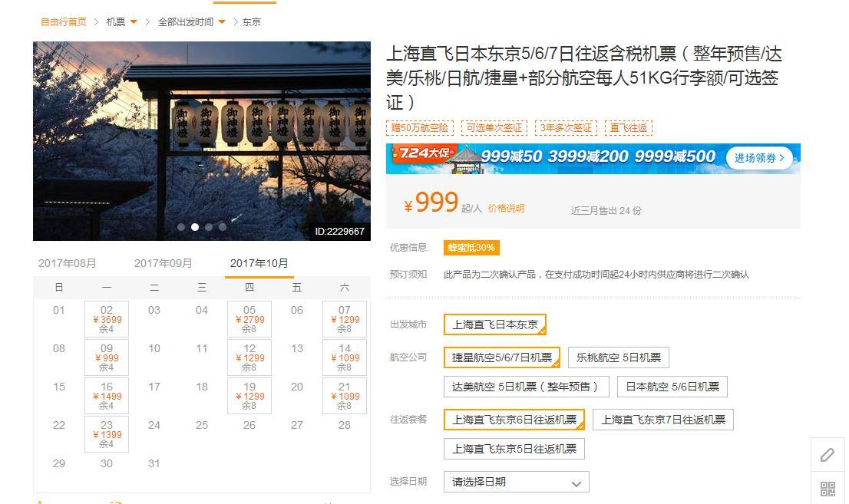This screenshot has height=504, width=849.
Task: Choose 日本航空 5/6日机票 option
Action: tap(672, 387)
